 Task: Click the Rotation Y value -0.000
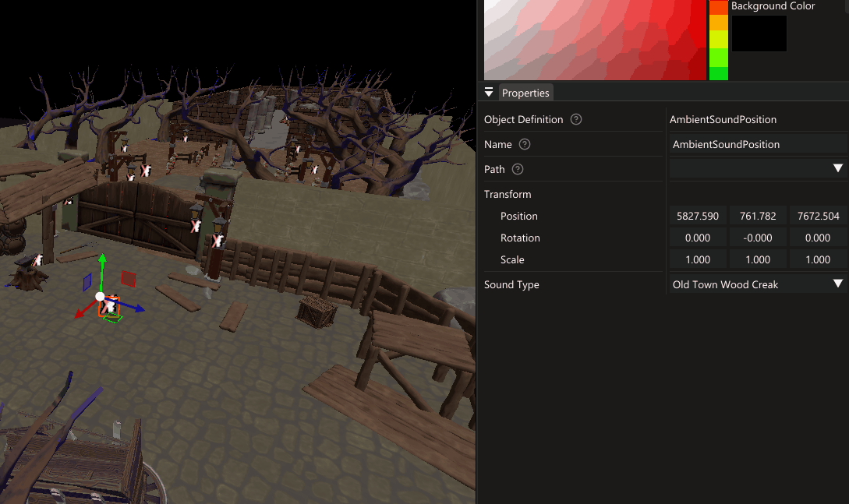[758, 238]
